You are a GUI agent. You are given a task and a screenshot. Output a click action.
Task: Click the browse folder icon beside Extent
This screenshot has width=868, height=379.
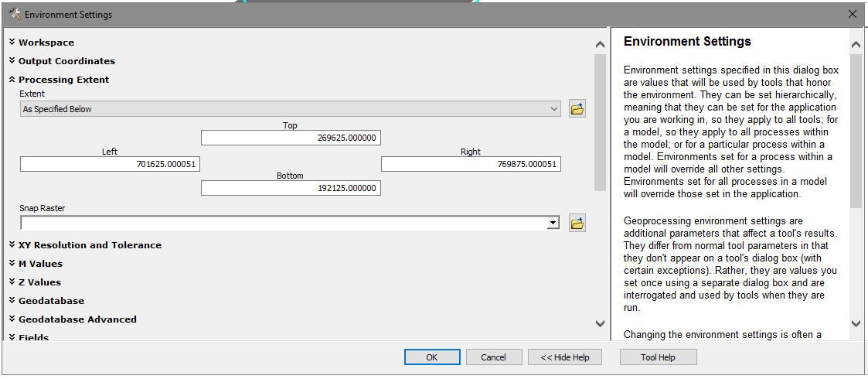tap(577, 109)
